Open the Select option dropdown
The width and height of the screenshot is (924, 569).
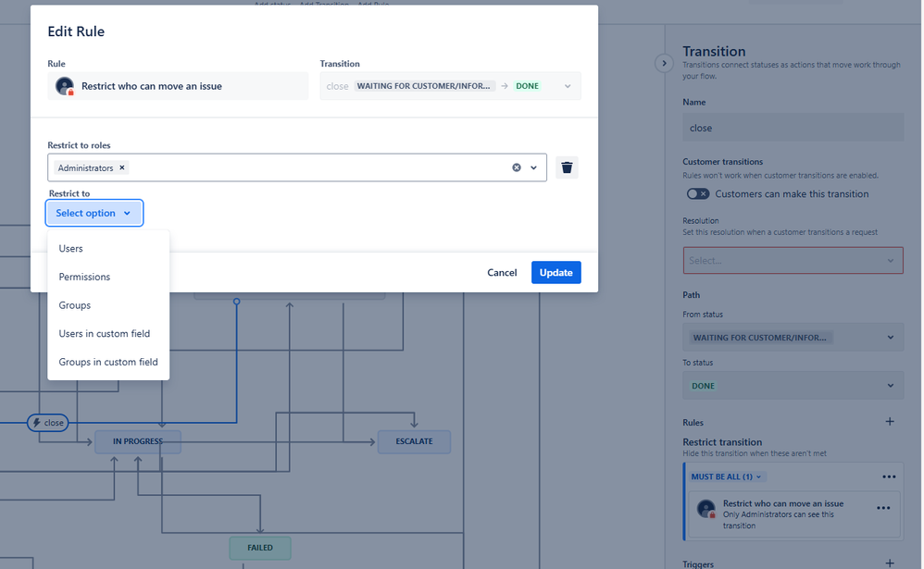94,213
